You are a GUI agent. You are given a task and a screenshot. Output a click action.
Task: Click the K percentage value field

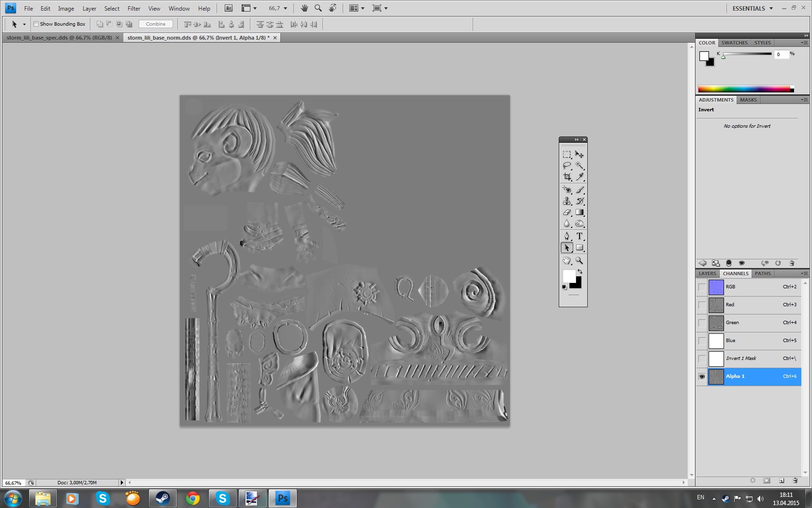(782, 54)
